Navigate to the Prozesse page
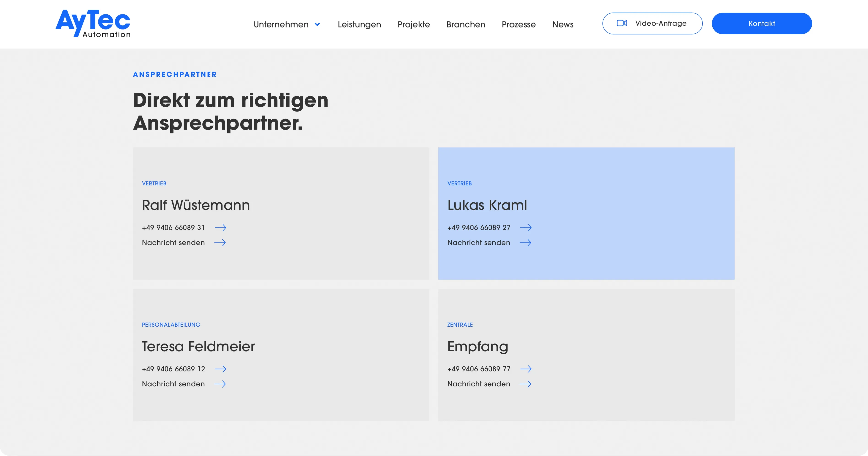Screen dimensions: 868x456 pos(518,24)
